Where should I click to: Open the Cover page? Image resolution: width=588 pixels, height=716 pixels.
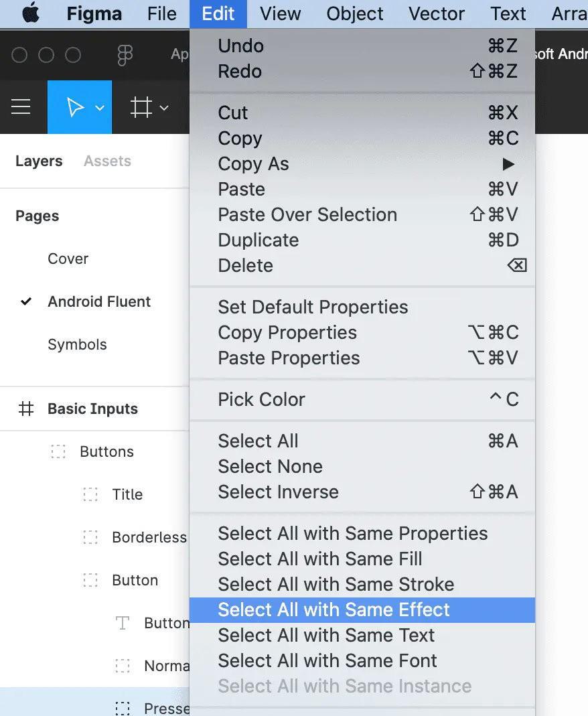[x=68, y=259]
